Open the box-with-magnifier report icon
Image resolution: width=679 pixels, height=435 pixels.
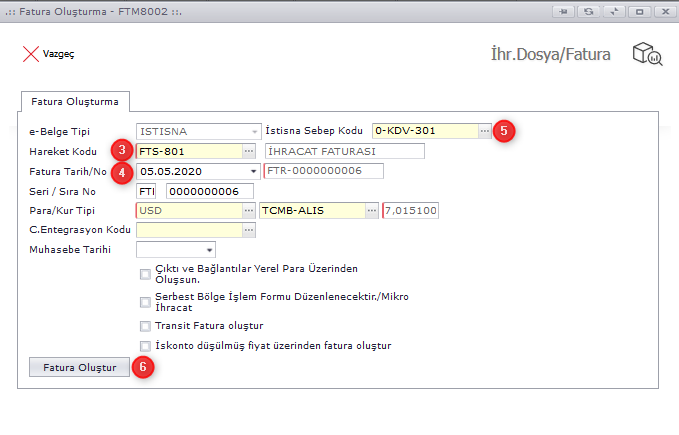tap(646, 54)
